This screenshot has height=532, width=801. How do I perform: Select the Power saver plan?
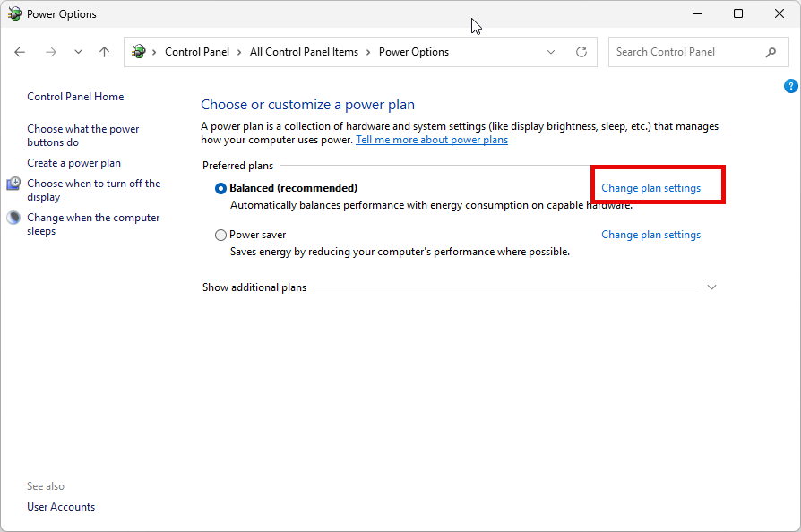221,235
